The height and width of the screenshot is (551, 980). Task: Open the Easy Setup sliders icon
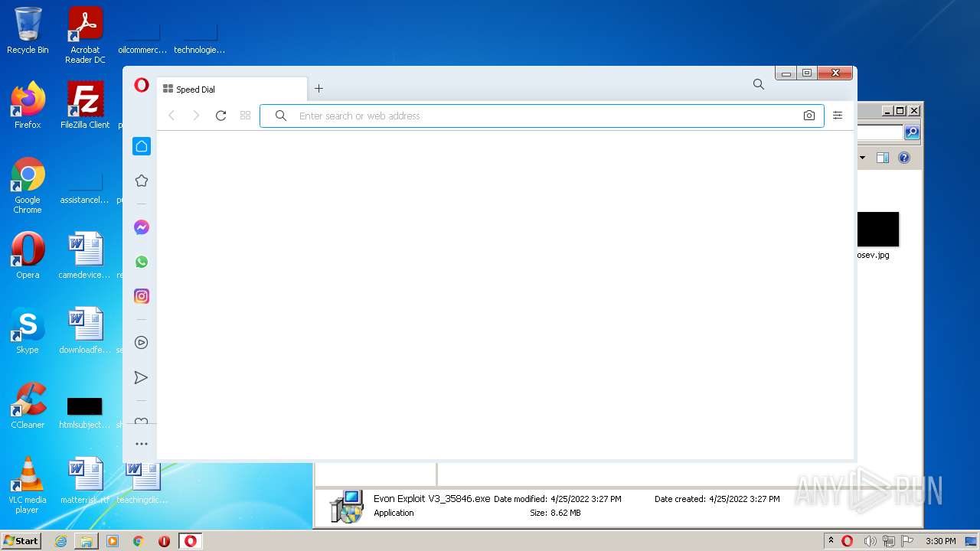[x=838, y=116]
